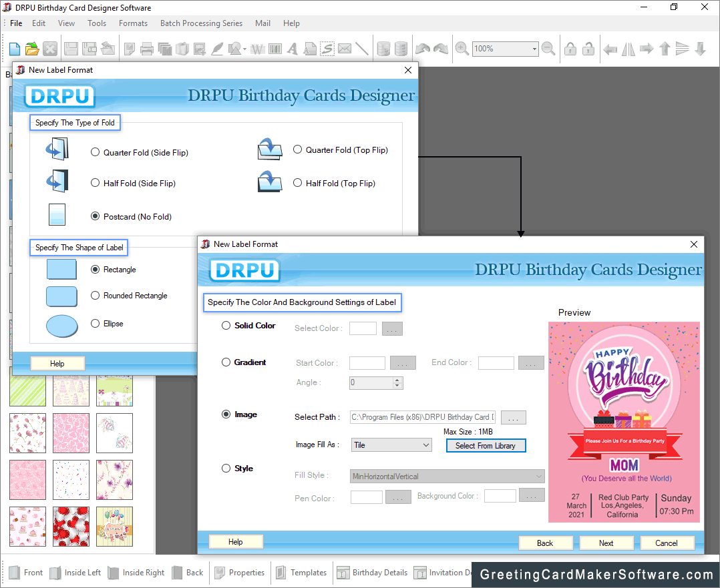This screenshot has height=588, width=720.
Task: Click the Undo arrow toolbar icon
Action: point(422,49)
